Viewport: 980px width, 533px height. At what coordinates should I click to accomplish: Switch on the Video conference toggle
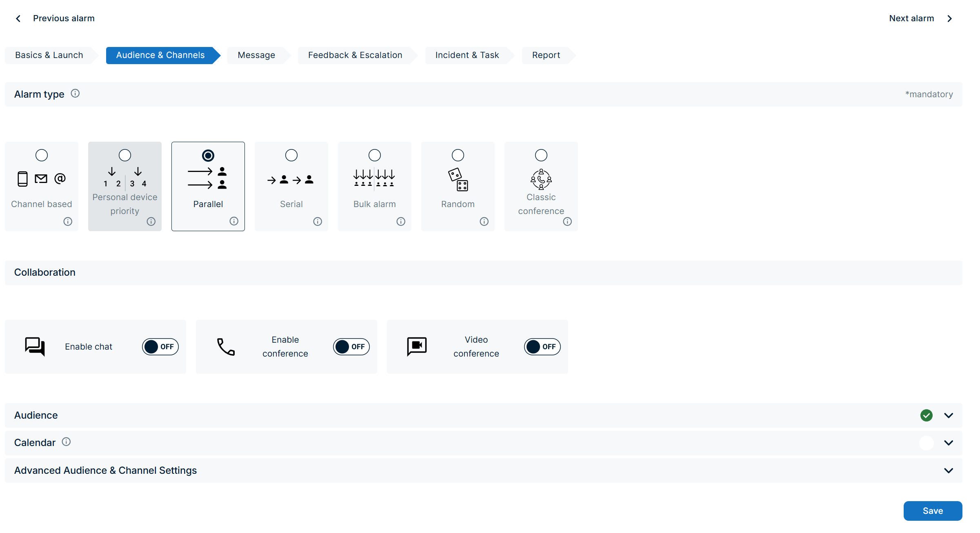542,347
